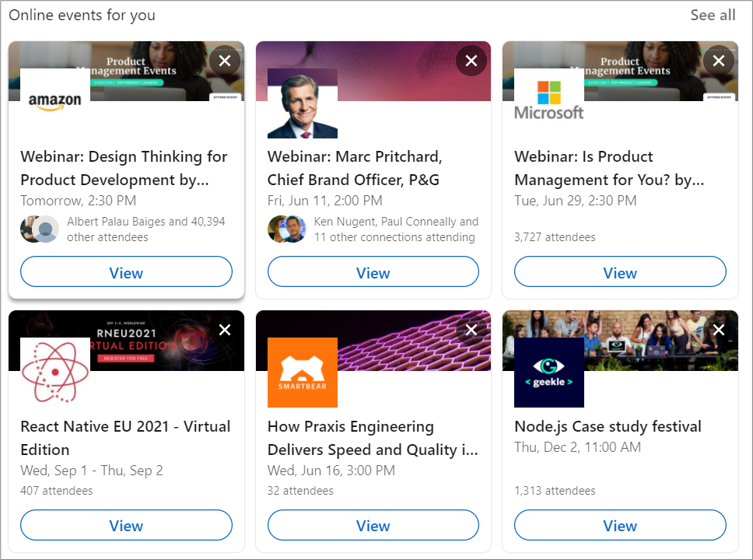Click Albert Palau Baiges attendee avatars

[x=40, y=229]
